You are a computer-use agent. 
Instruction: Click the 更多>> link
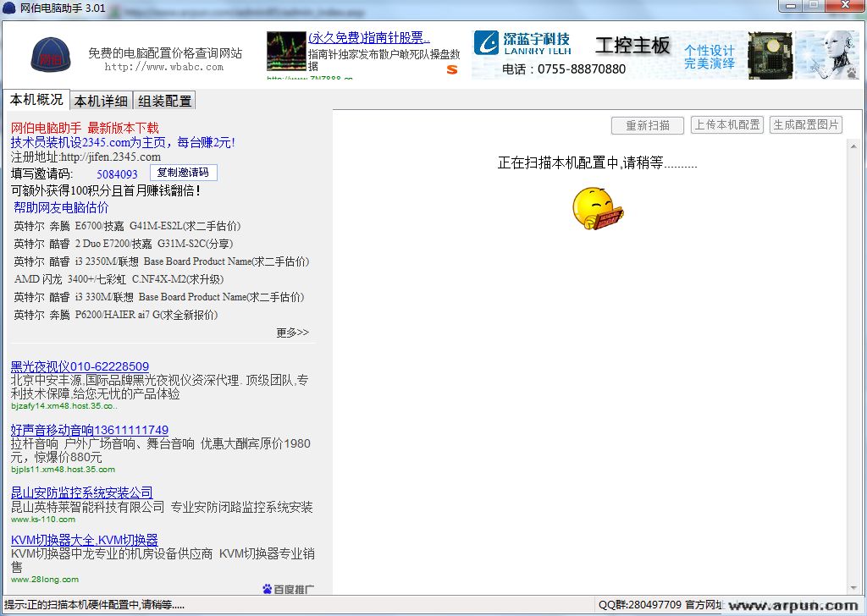(x=292, y=332)
